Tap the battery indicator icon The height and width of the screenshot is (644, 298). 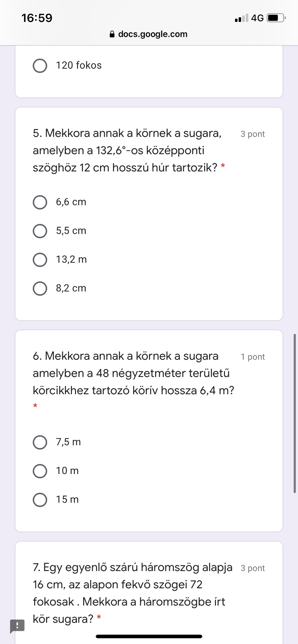[x=276, y=18]
